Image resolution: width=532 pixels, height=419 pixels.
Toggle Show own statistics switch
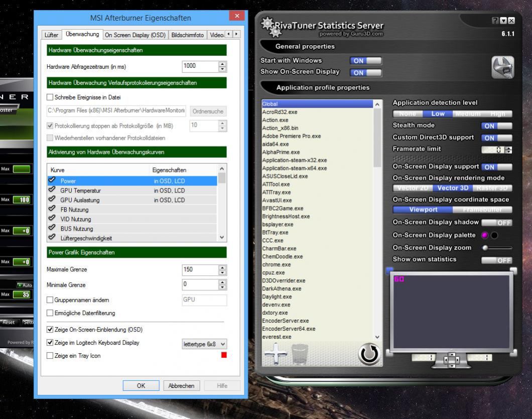pos(496,260)
